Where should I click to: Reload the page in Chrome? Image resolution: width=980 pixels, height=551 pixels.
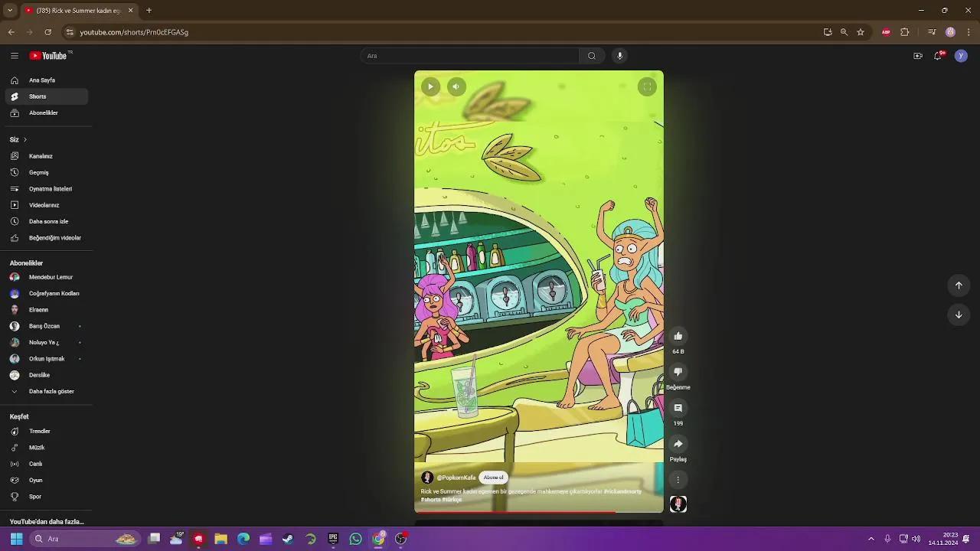[47, 32]
